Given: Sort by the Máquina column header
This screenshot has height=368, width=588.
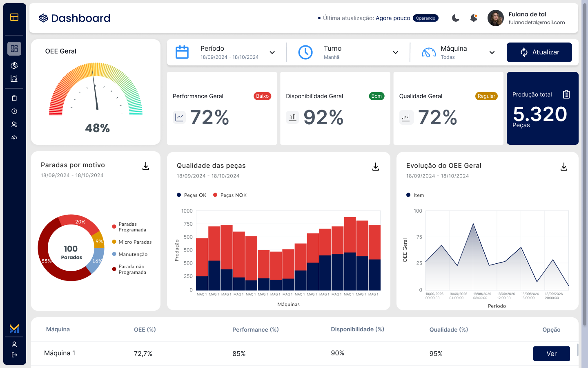Looking at the screenshot, I should click(x=58, y=329).
